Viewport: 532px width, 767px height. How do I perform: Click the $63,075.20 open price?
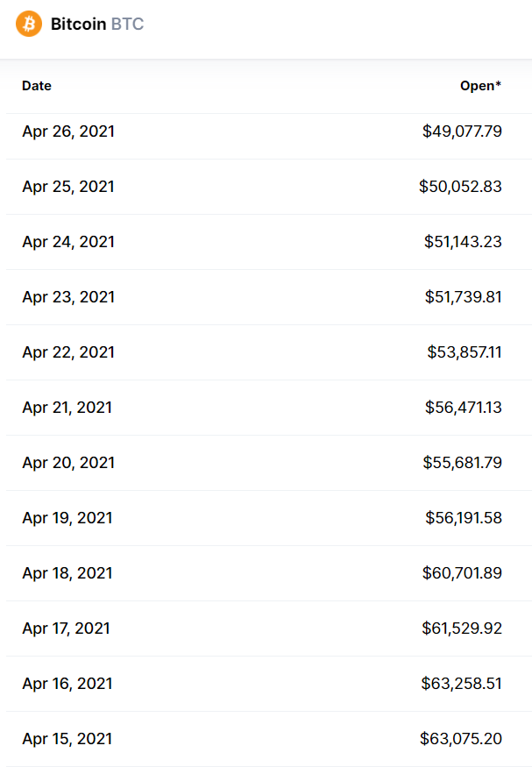[461, 739]
